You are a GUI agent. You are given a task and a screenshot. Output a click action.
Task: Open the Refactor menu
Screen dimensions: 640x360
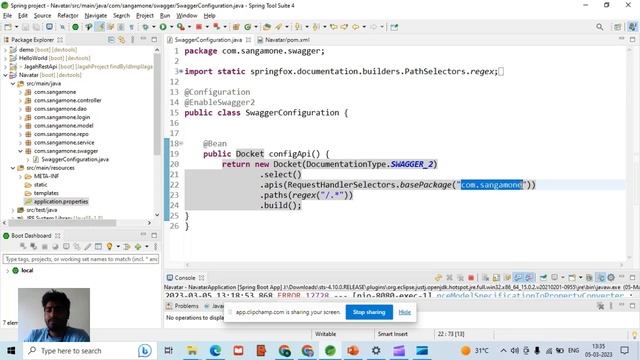pyautogui.click(x=68, y=16)
